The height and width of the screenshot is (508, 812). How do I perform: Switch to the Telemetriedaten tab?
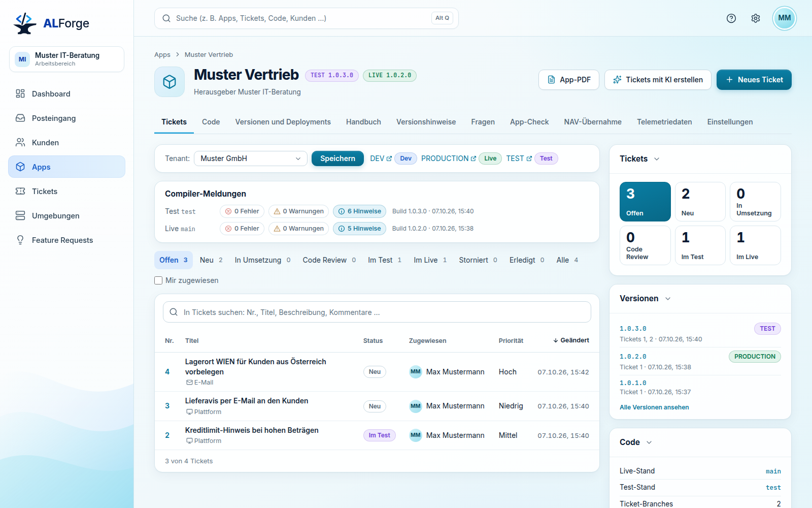pyautogui.click(x=664, y=122)
